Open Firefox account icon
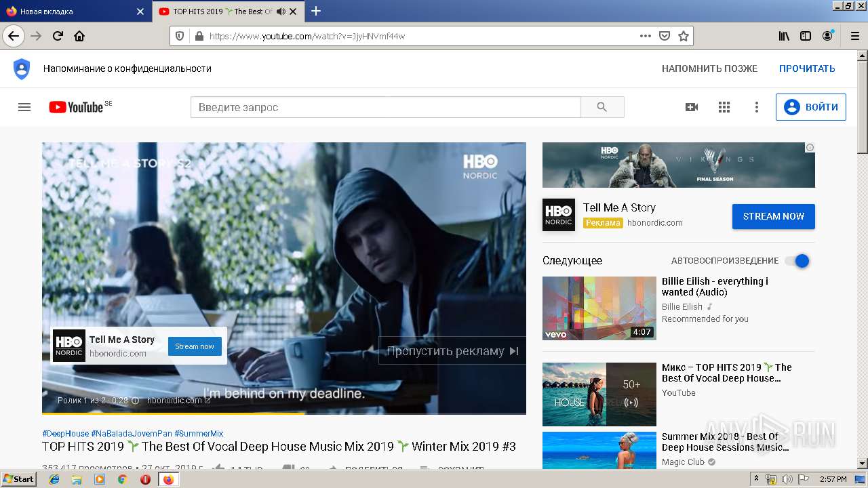Screen dimensions: 868x488 point(827,36)
